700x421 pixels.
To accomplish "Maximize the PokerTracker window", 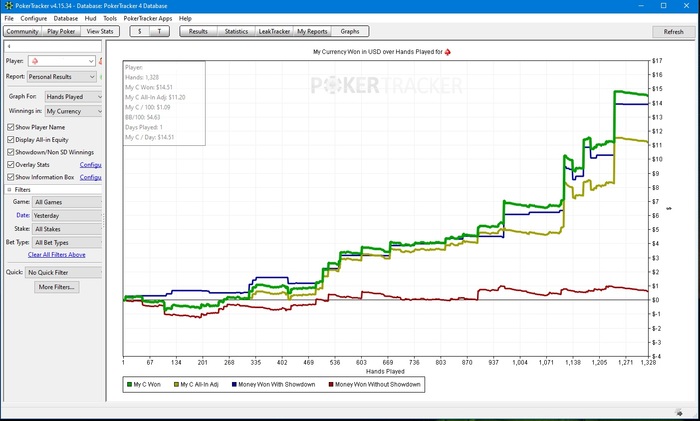I will 664,6.
